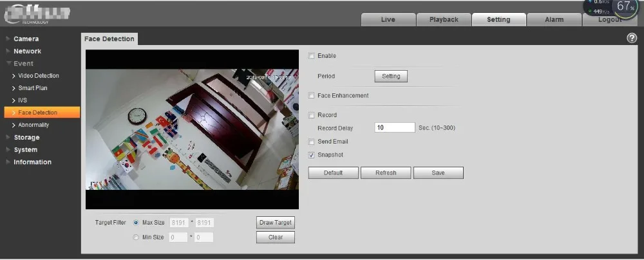Click the Logout tab

(x=610, y=20)
